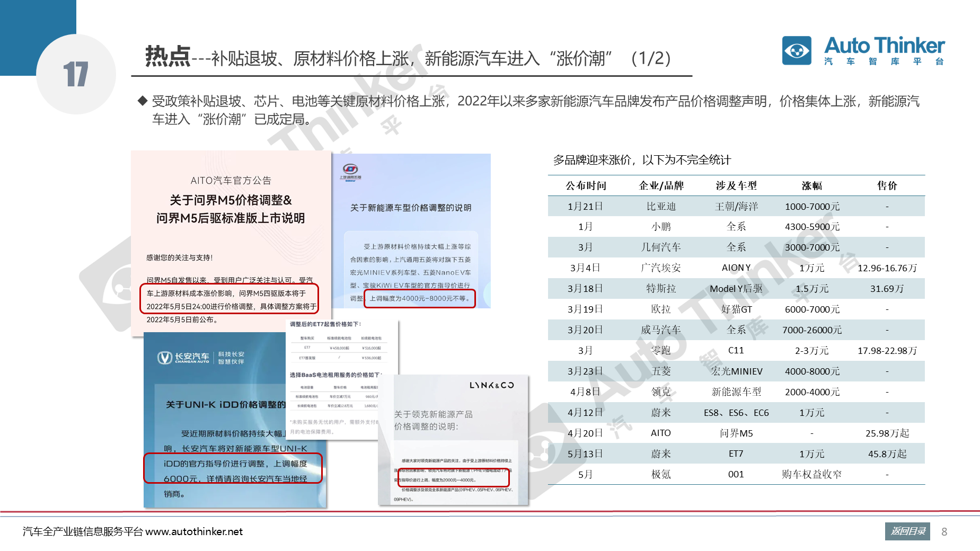This screenshot has width=980, height=551.
Task: Click the gray circle numbered 17
Action: click(x=76, y=74)
